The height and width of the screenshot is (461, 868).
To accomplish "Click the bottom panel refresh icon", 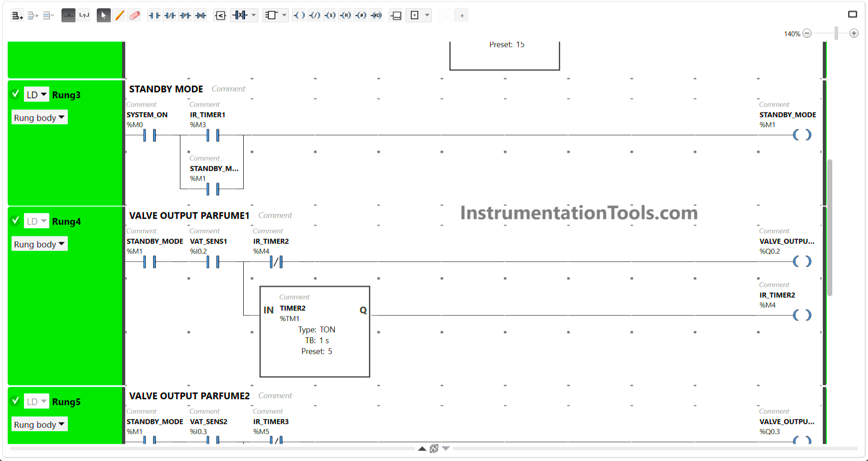I will pyautogui.click(x=434, y=448).
